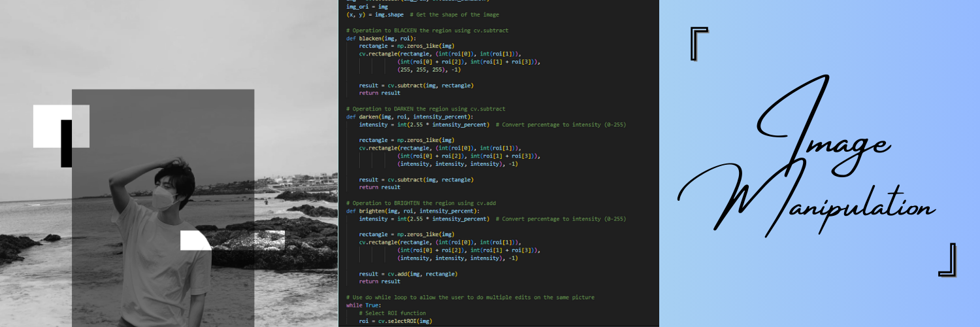Click the "while True:" statement
The height and width of the screenshot is (327, 980).
click(362, 305)
